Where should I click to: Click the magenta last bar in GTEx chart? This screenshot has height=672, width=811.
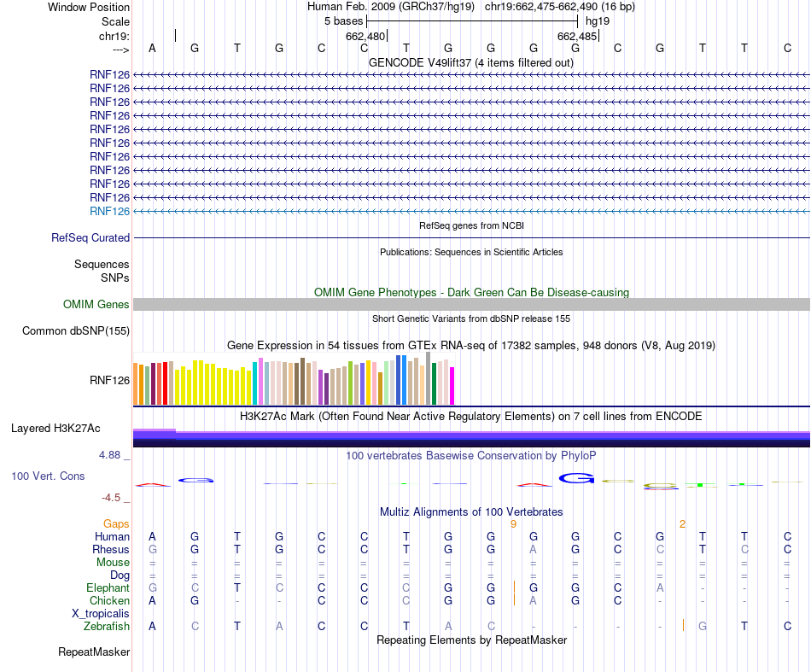click(x=452, y=386)
